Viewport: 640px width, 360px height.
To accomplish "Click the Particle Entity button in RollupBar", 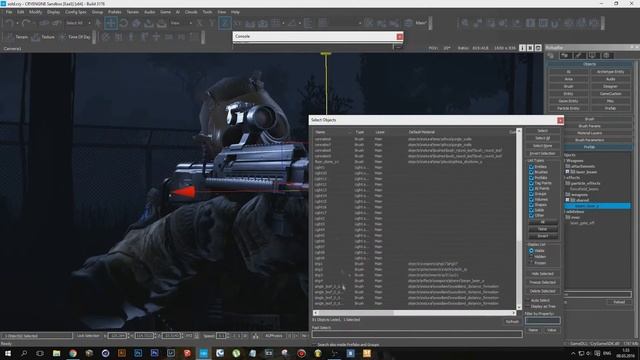I will [x=568, y=108].
